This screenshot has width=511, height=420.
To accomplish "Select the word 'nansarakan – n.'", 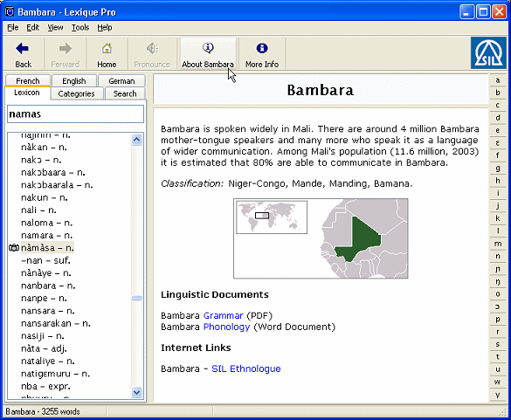I will 56,324.
